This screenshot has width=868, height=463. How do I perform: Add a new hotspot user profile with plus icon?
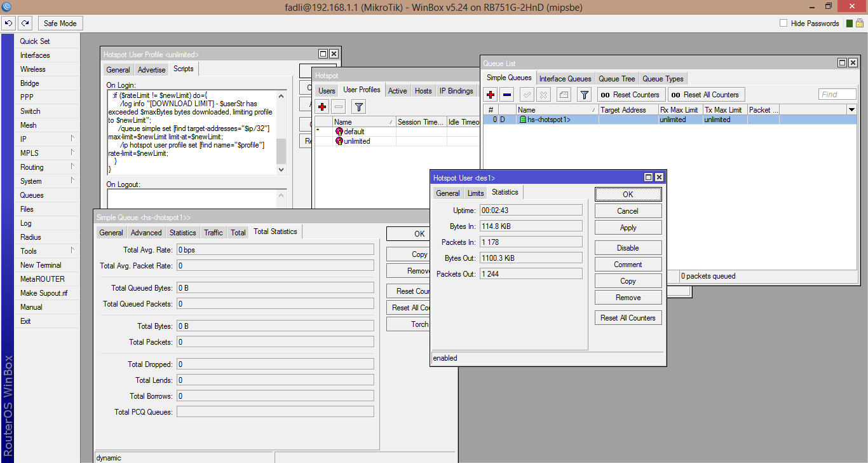[x=322, y=107]
